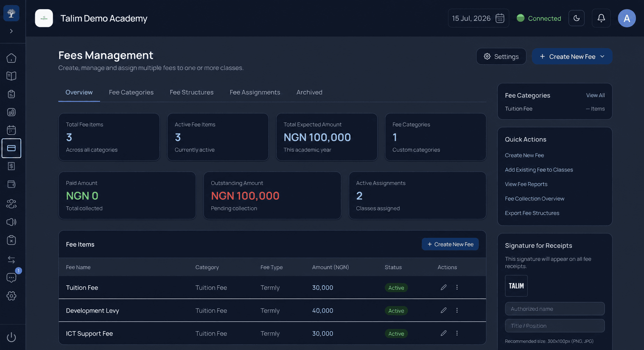Viewport: 644px width, 350px height.
Task: Open the settings gear sidebar icon
Action: pos(11,296)
